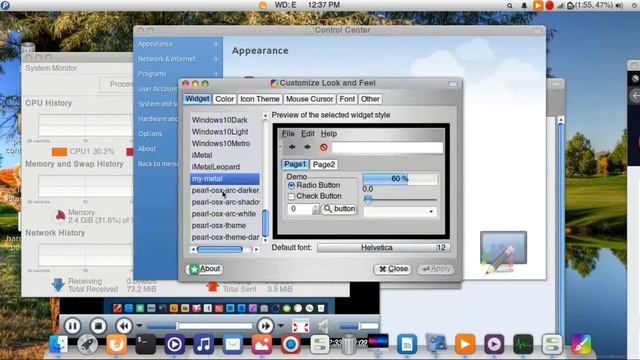This screenshot has height=360, width=640.
Task: Click the horizontal slider in Demo preview
Action: [x=400, y=200]
